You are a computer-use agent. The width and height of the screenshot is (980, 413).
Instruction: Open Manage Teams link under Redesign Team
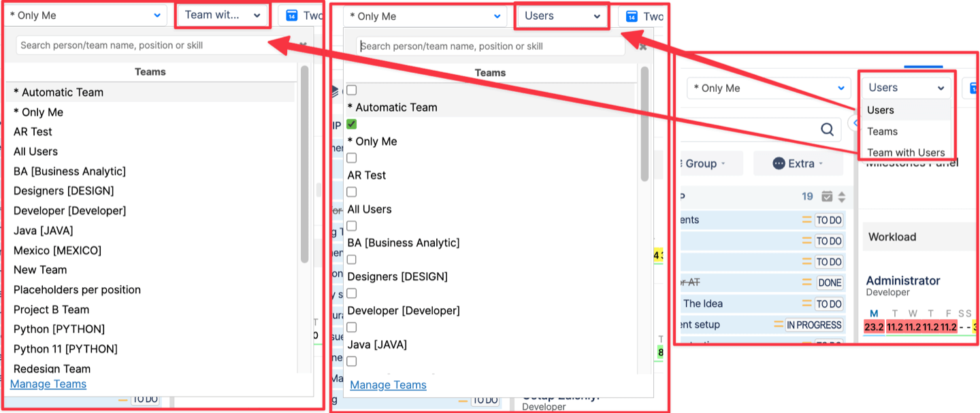coord(48,384)
